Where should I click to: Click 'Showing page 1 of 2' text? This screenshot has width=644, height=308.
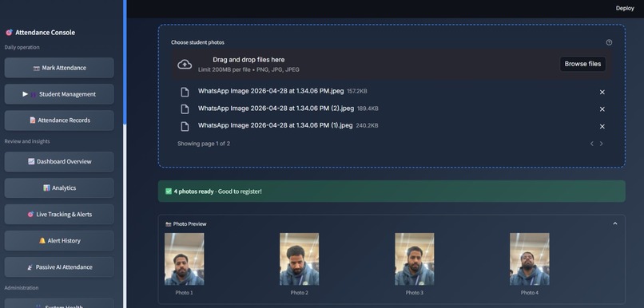tap(204, 144)
